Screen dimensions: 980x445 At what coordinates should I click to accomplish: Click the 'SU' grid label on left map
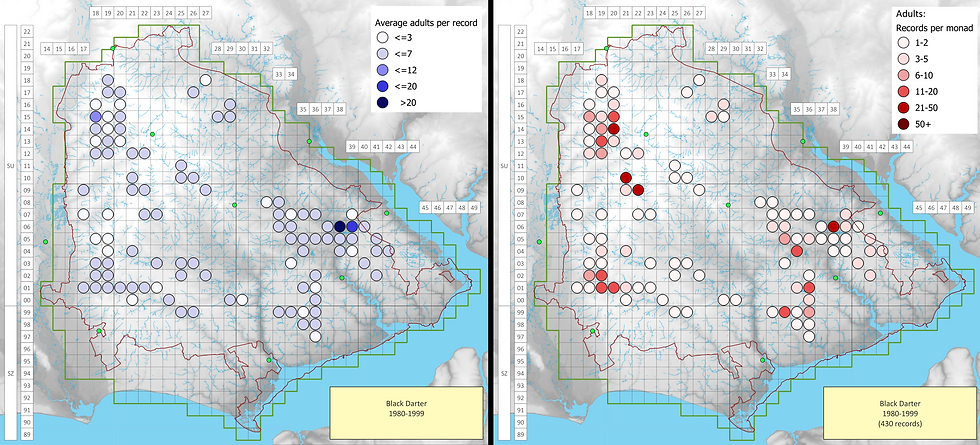point(9,166)
